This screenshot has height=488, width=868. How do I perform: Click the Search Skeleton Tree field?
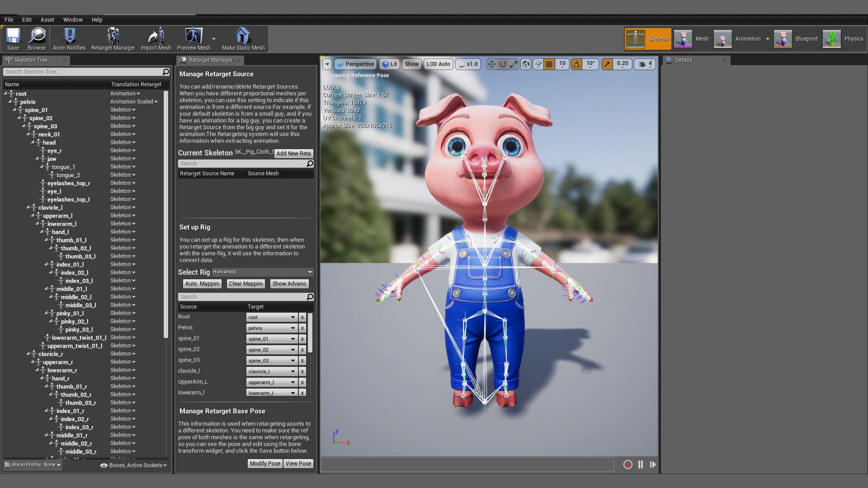click(83, 72)
